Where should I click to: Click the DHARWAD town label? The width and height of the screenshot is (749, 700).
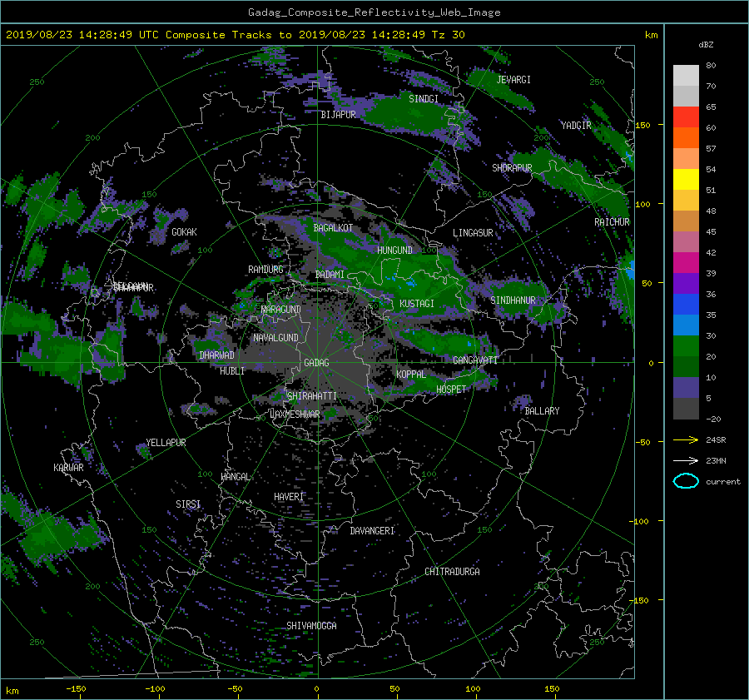pos(216,355)
